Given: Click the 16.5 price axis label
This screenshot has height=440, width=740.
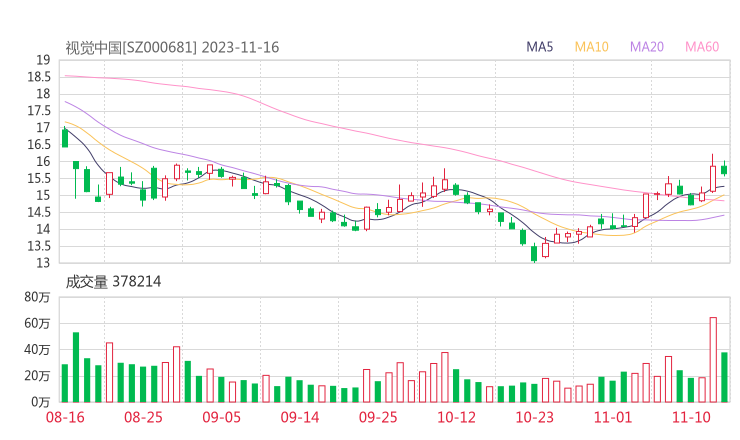Looking at the screenshot, I should tap(39, 145).
